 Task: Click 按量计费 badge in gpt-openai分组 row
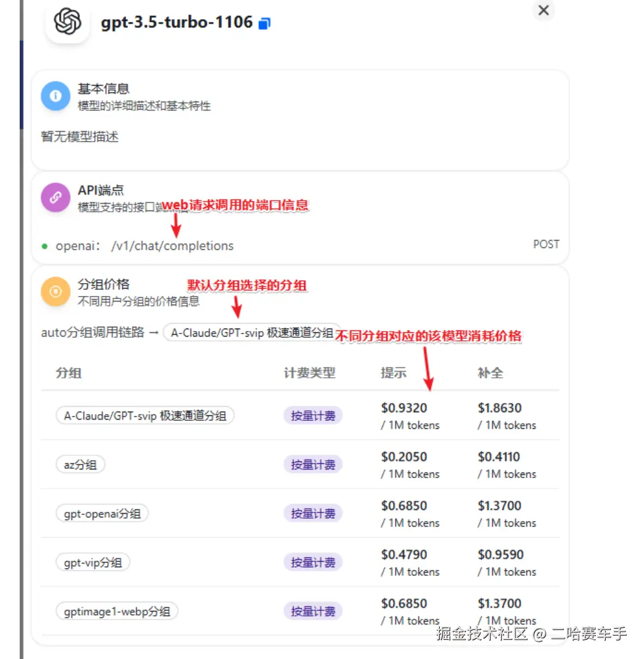(x=313, y=513)
